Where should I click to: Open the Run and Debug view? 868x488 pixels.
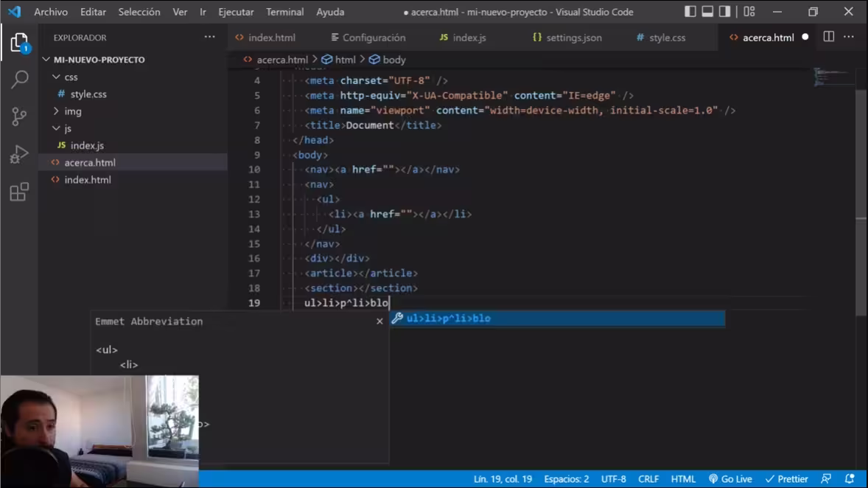click(19, 154)
